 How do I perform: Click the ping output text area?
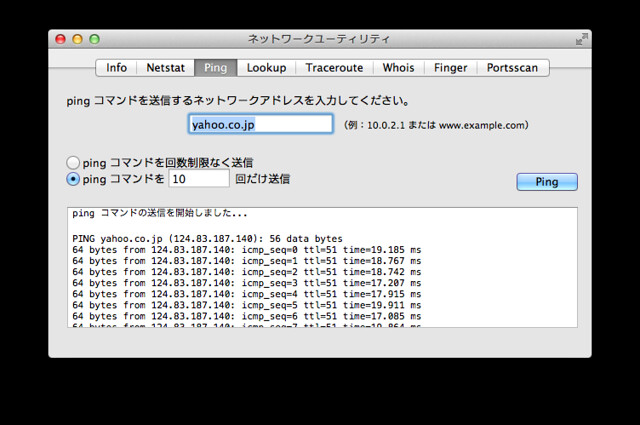tap(322, 267)
